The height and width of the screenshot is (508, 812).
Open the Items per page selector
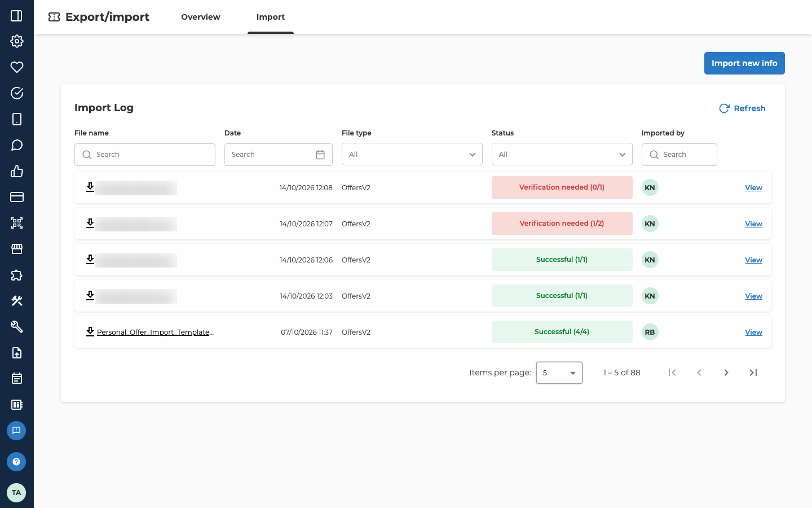pyautogui.click(x=559, y=373)
